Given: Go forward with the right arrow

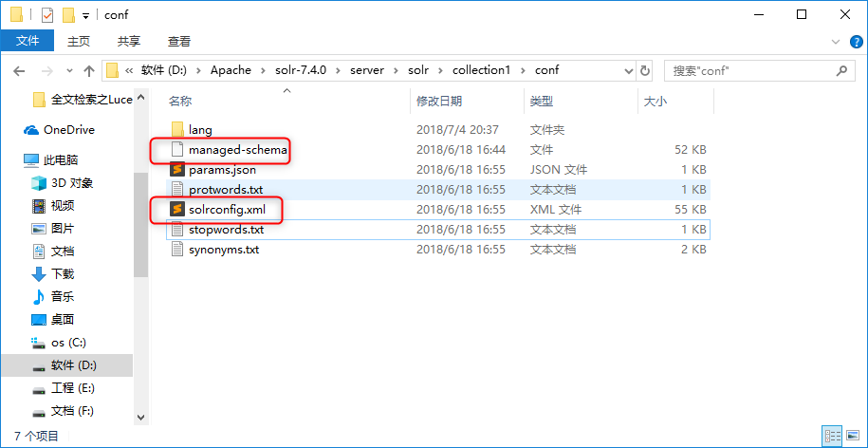Looking at the screenshot, I should tap(47, 71).
